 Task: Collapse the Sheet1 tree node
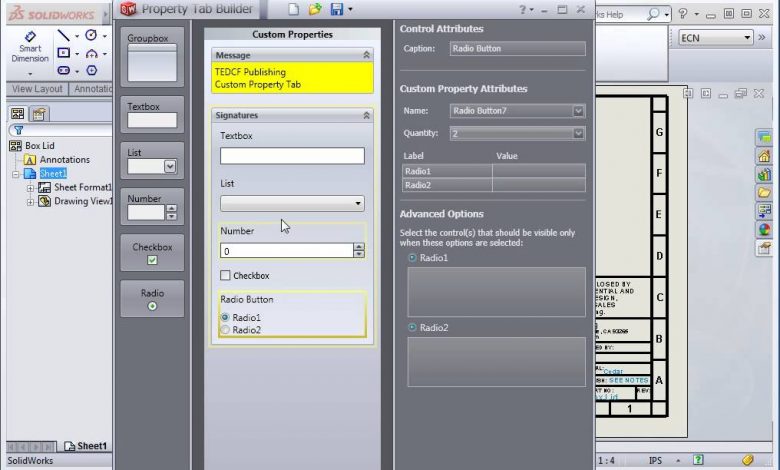pyautogui.click(x=16, y=174)
